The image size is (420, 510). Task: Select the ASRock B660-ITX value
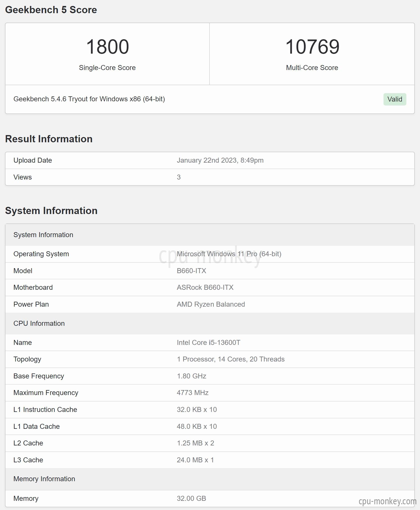coord(205,288)
